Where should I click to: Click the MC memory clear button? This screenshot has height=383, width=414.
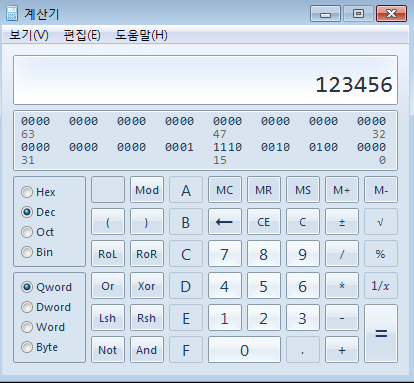pyautogui.click(x=225, y=190)
